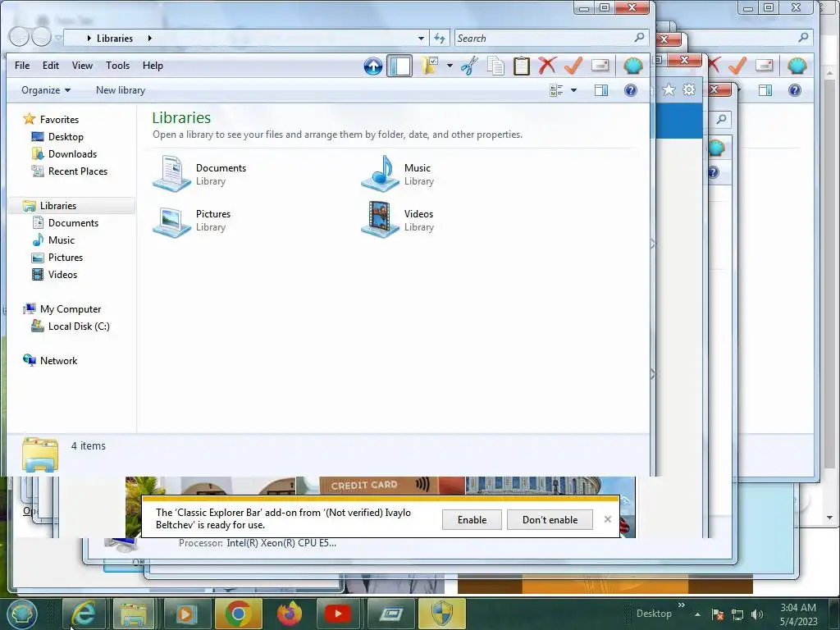Click the Search input field
The height and width of the screenshot is (630, 840).
542,38
